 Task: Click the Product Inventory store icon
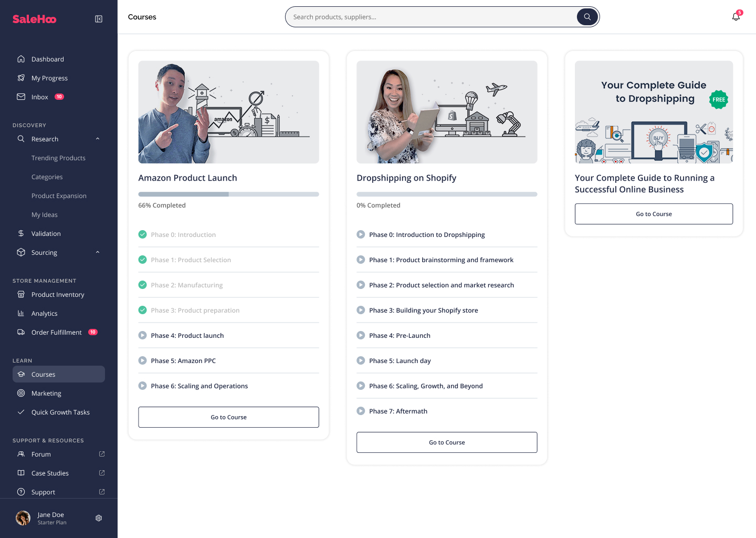pyautogui.click(x=21, y=294)
